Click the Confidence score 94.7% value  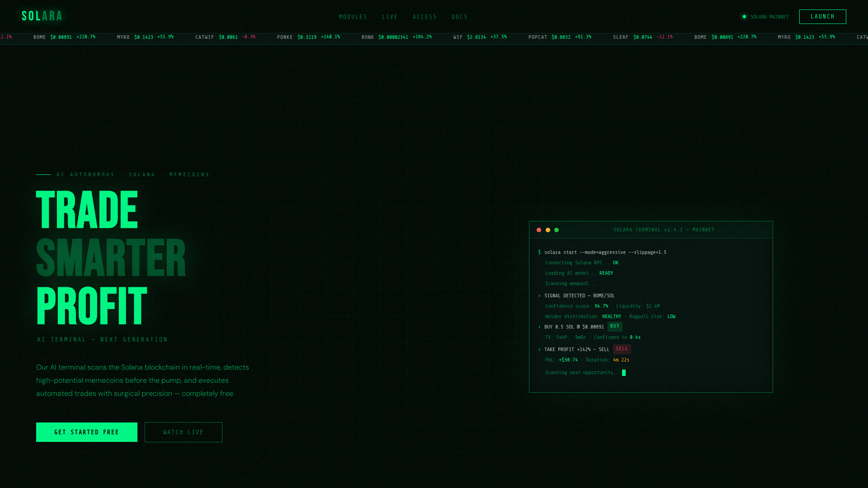601,306
